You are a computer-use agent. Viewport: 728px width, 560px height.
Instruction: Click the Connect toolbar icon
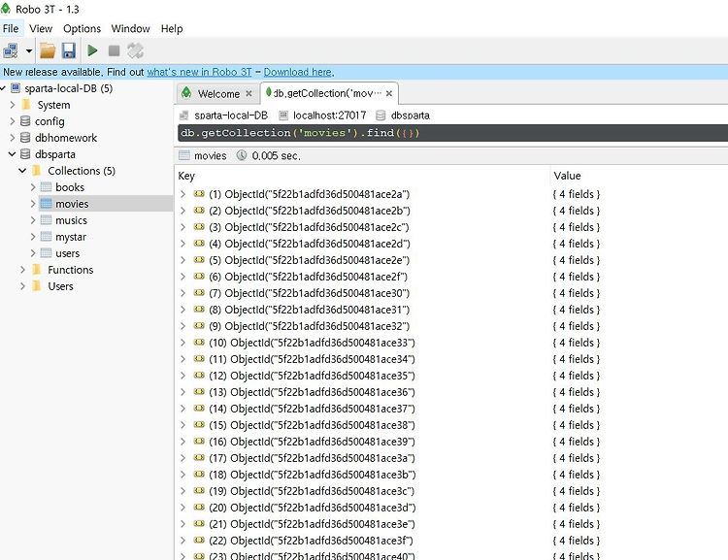point(11,50)
